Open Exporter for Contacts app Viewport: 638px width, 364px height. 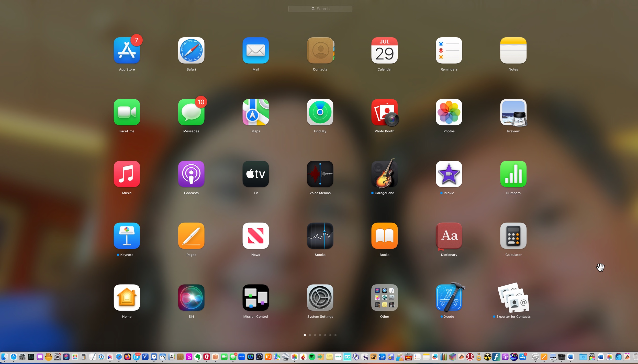[513, 298]
